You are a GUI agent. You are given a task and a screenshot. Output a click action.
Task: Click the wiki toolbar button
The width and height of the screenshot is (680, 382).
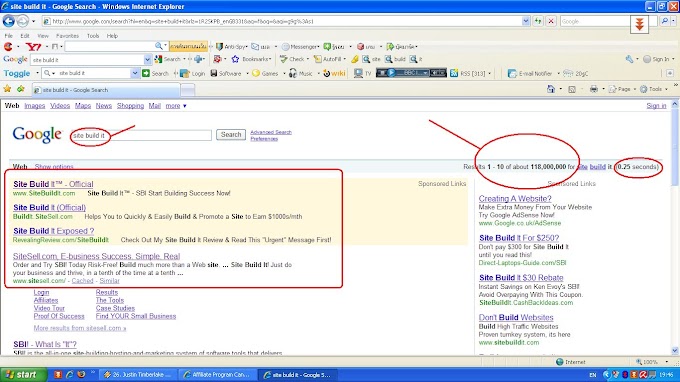(334, 73)
